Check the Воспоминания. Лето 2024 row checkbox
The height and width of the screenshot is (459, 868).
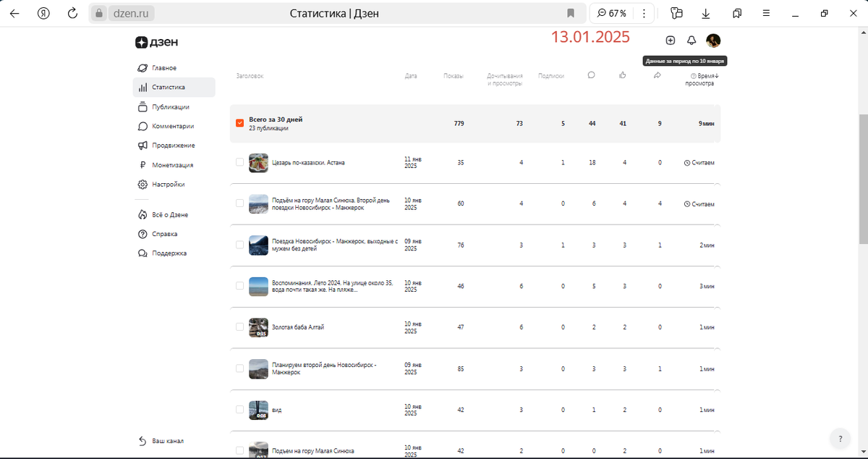click(x=239, y=286)
